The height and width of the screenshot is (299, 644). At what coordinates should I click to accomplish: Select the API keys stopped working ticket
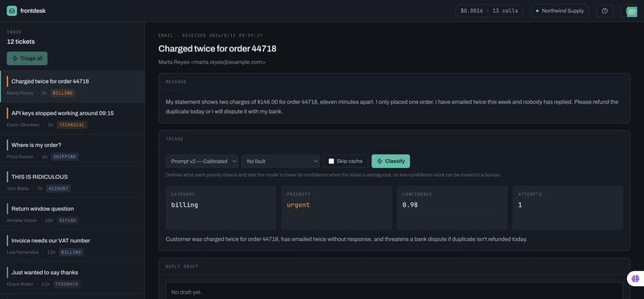pos(72,118)
